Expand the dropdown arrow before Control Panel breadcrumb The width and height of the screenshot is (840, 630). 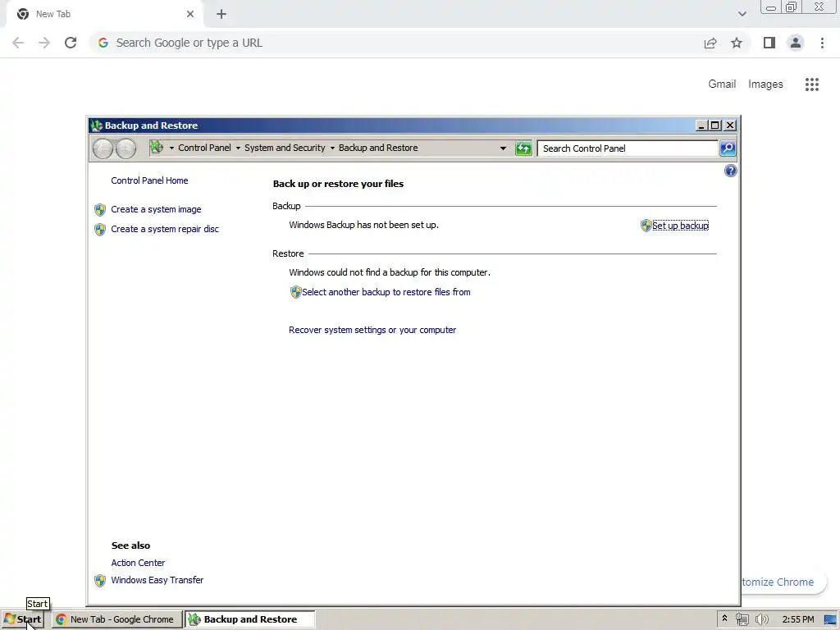[171, 148]
